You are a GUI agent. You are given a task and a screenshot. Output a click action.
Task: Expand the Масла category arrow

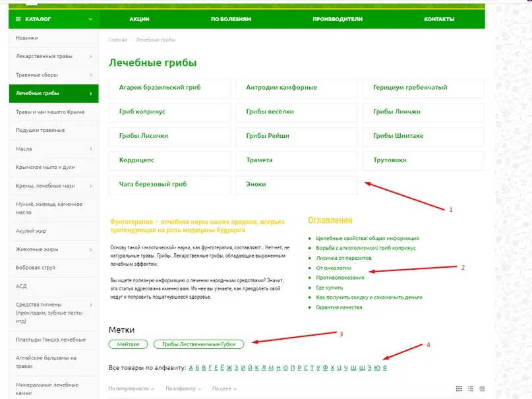coord(91,149)
